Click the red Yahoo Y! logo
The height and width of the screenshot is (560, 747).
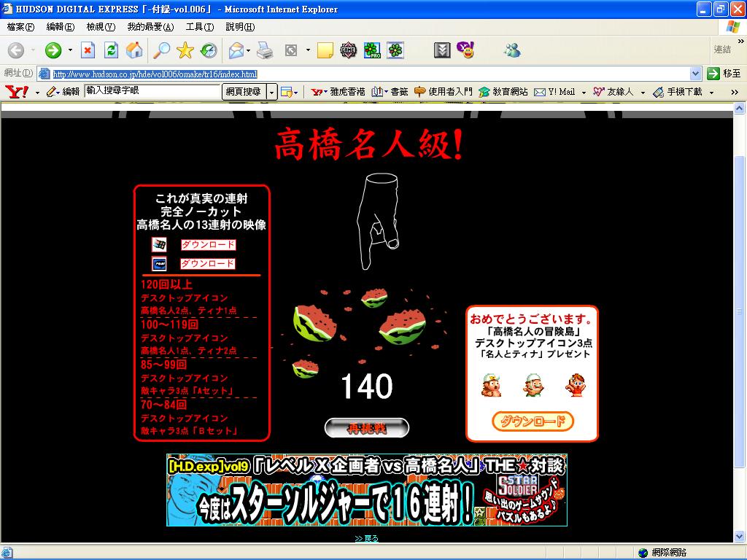coord(17,91)
